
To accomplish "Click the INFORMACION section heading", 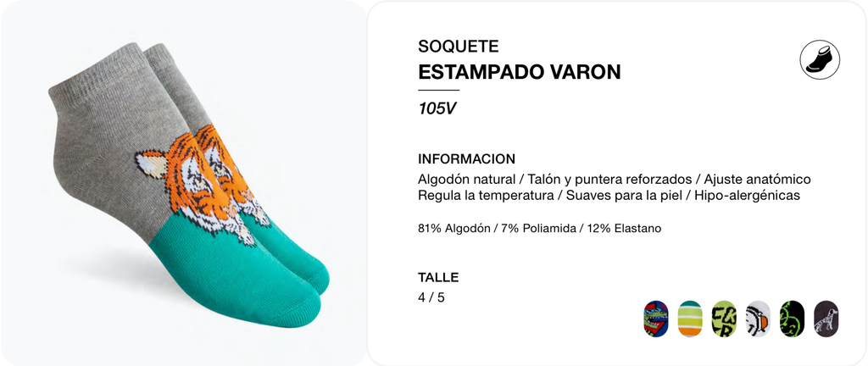I will [467, 159].
